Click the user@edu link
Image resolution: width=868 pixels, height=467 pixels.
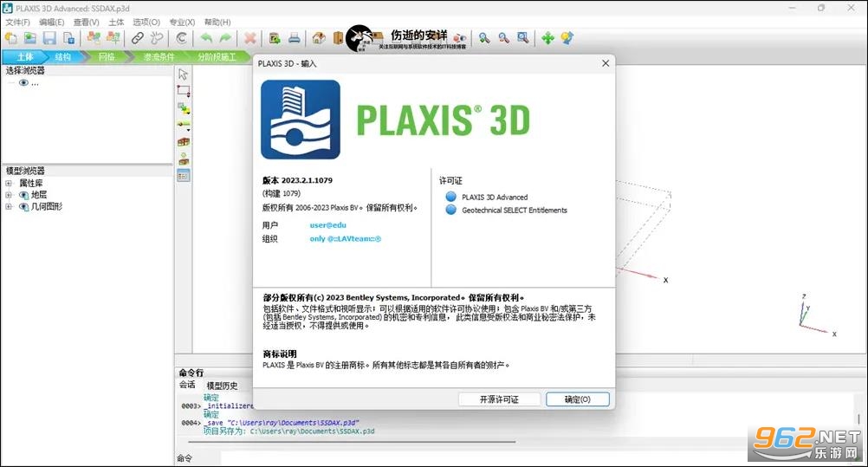327,225
